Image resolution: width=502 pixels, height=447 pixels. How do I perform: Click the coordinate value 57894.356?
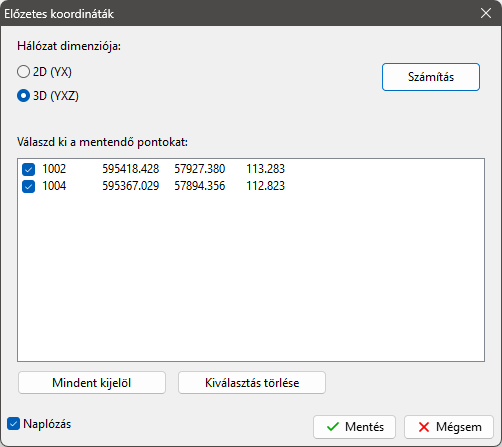[200, 186]
